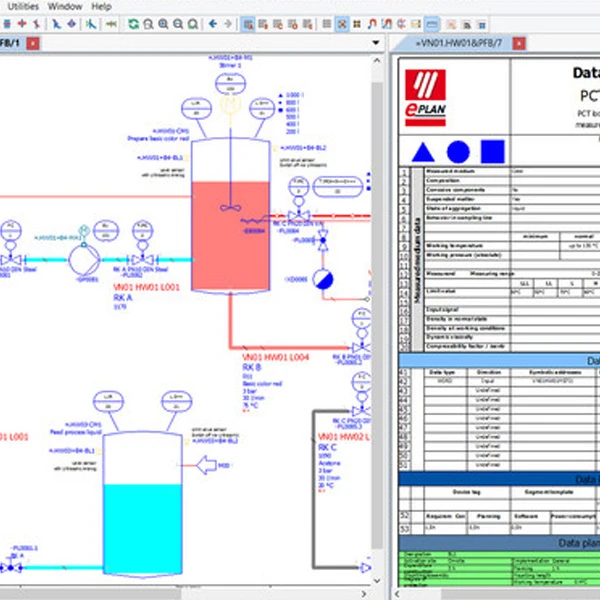Click the blue triangle symbol on data sheet
The width and height of the screenshot is (600, 600).
pos(422,151)
